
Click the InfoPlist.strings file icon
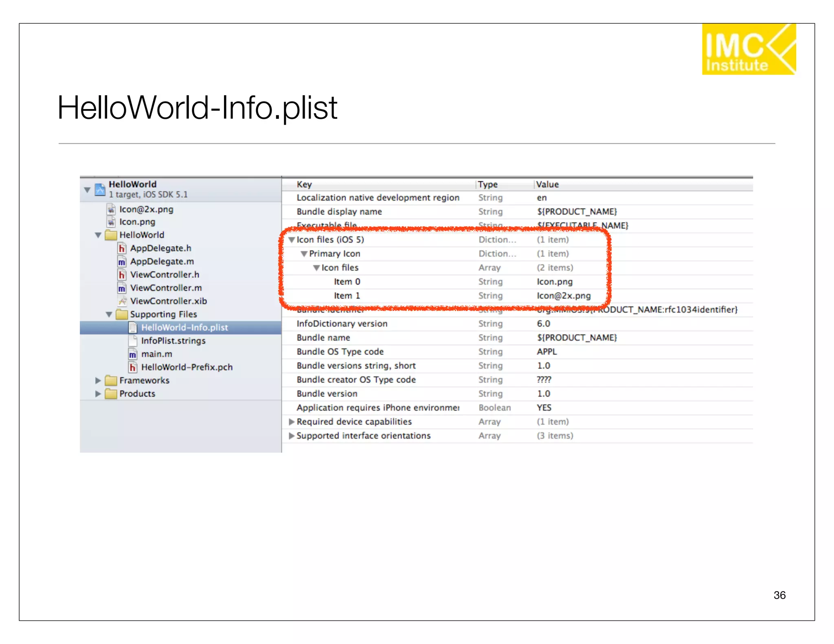[133, 341]
